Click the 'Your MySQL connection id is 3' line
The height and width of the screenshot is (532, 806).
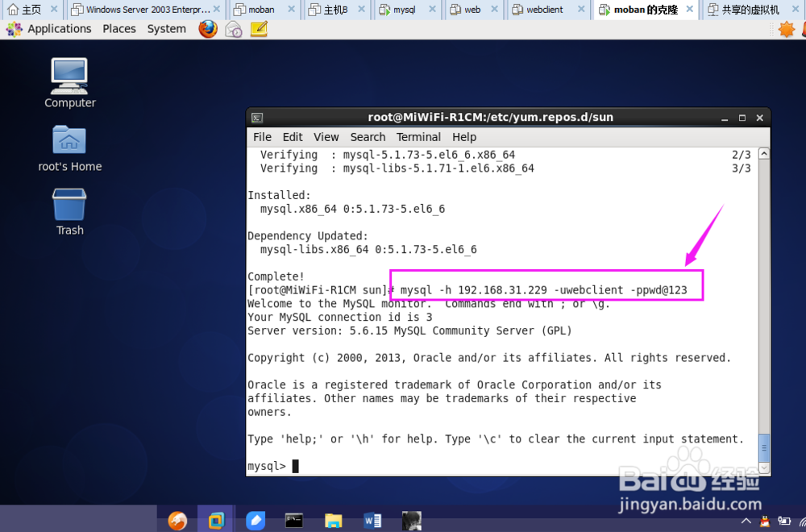tap(340, 317)
